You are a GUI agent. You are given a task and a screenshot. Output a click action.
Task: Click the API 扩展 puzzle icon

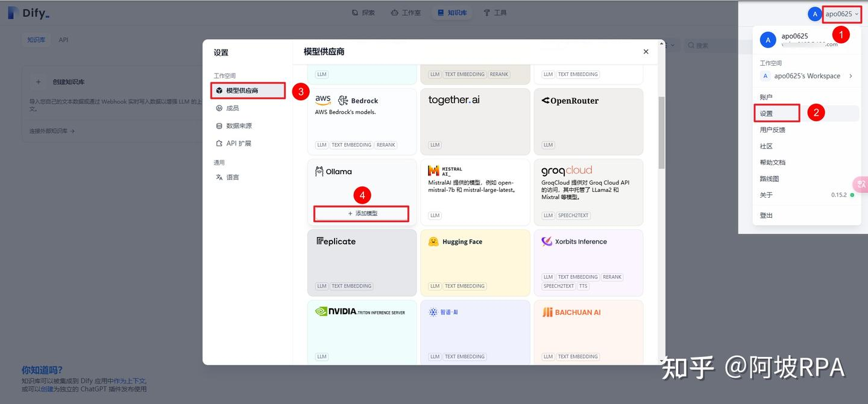(x=219, y=144)
